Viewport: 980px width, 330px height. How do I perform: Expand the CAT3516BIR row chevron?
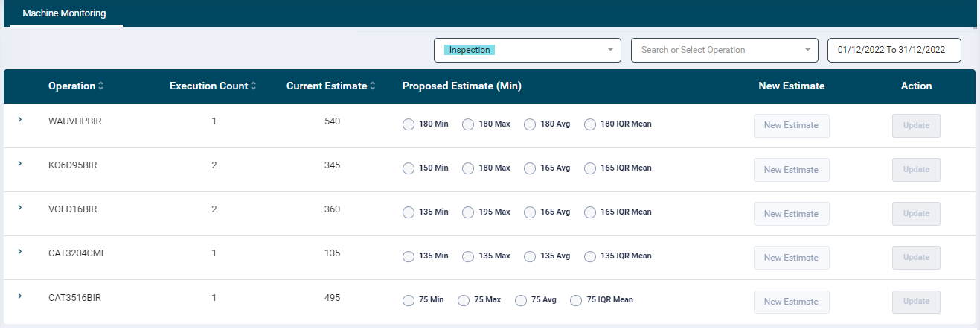coord(19,296)
